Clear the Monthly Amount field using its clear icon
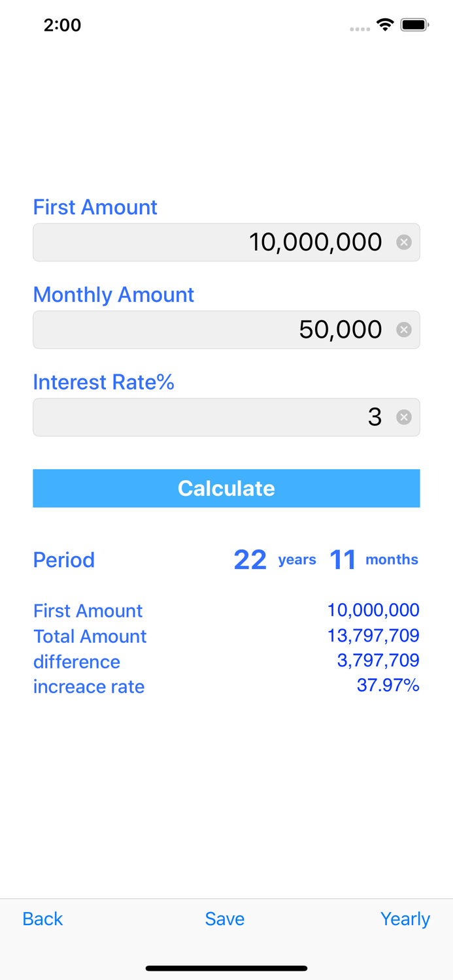This screenshot has width=453, height=980. [404, 329]
